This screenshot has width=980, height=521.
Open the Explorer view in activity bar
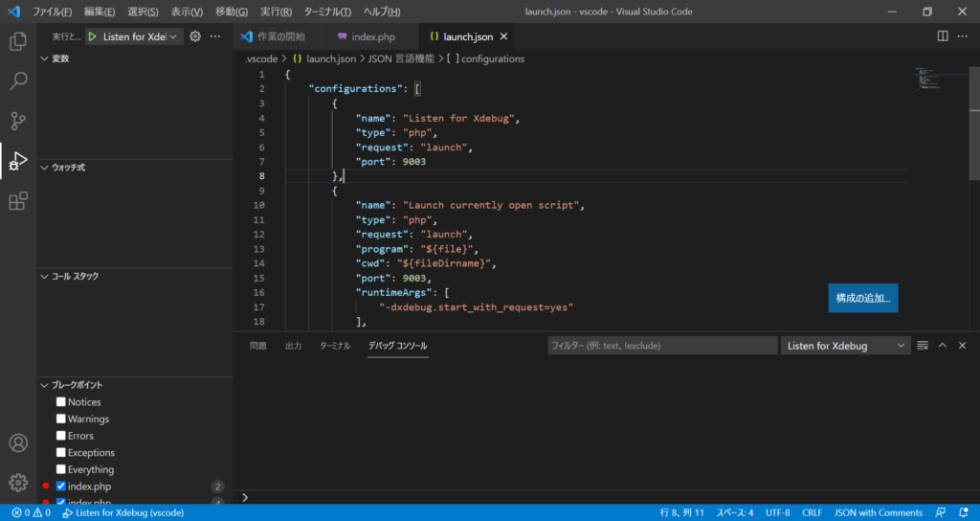coord(18,42)
